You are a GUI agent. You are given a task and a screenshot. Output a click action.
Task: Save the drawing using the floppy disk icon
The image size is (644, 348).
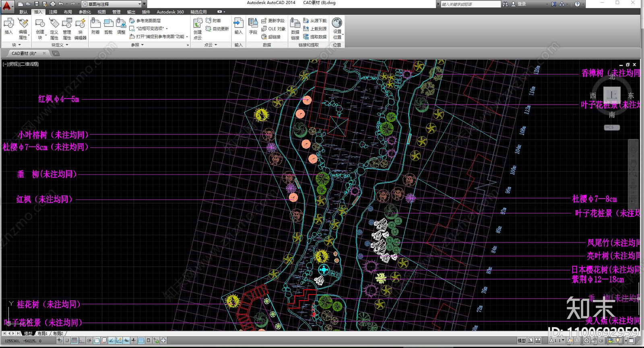(x=37, y=4)
